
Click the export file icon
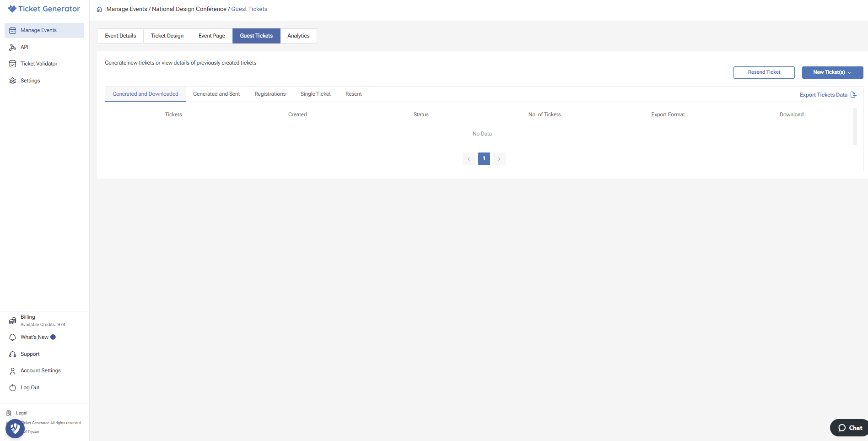pyautogui.click(x=853, y=95)
